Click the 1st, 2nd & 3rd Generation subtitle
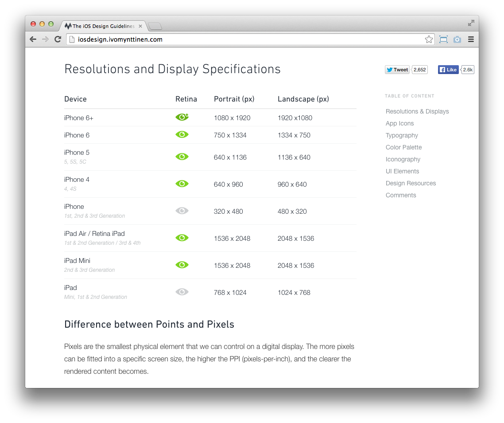Viewport: 504px width, 423px height. [x=94, y=215]
